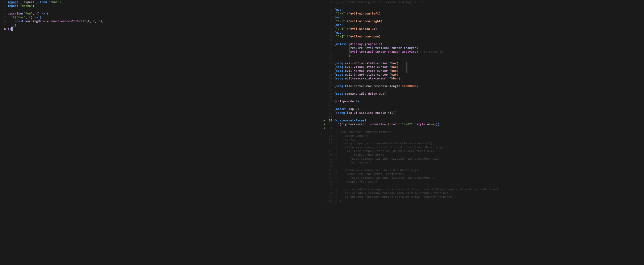Click the underlined argument "t" on line 6
Screen dimensions: 644x265
point(89,21)
